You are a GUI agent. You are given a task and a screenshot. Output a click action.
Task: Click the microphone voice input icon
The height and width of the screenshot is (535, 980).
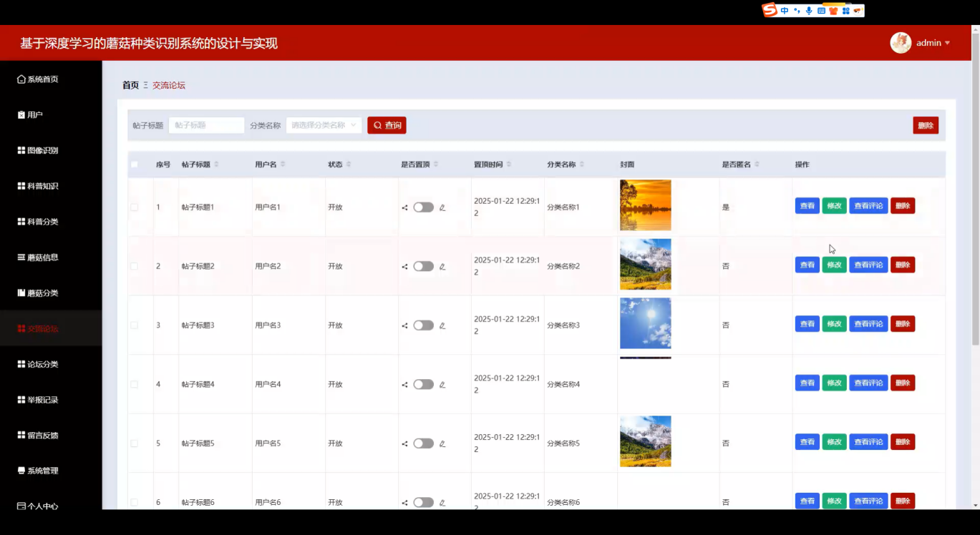point(809,10)
